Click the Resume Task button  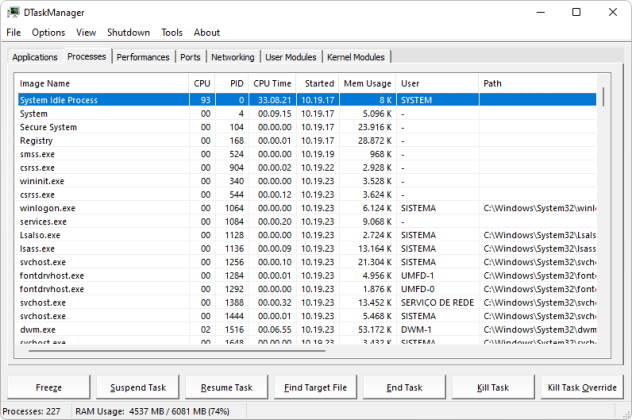227,387
